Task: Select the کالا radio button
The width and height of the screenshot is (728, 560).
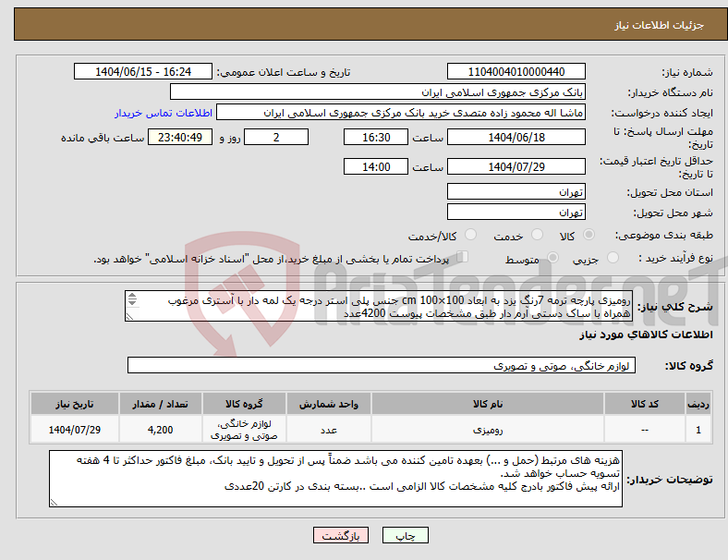Action: tap(588, 235)
